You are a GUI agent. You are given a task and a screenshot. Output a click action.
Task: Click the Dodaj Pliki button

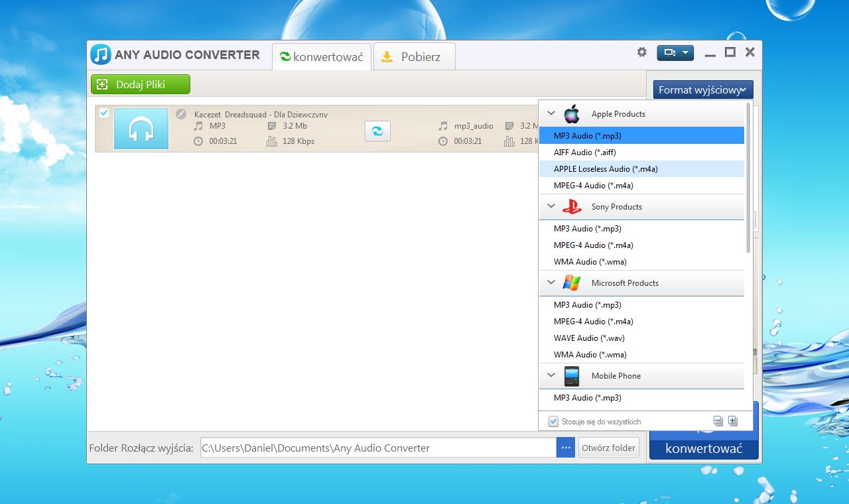pos(141,84)
